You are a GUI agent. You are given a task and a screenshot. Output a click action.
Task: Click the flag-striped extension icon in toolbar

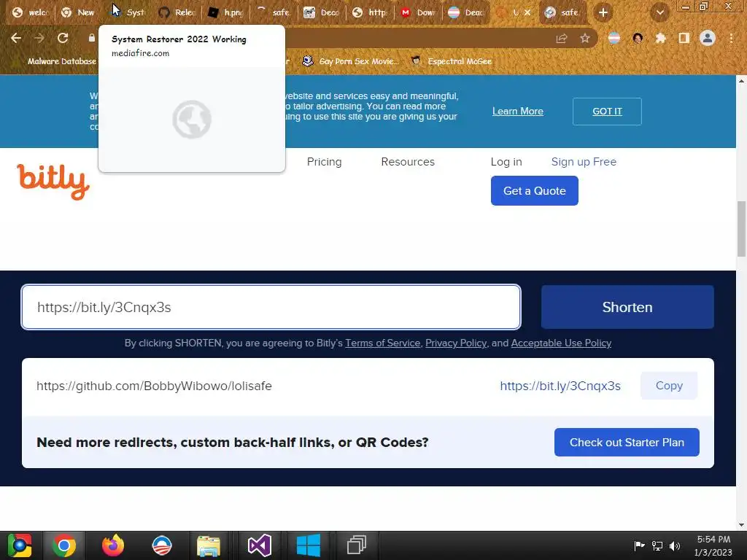pyautogui.click(x=614, y=38)
